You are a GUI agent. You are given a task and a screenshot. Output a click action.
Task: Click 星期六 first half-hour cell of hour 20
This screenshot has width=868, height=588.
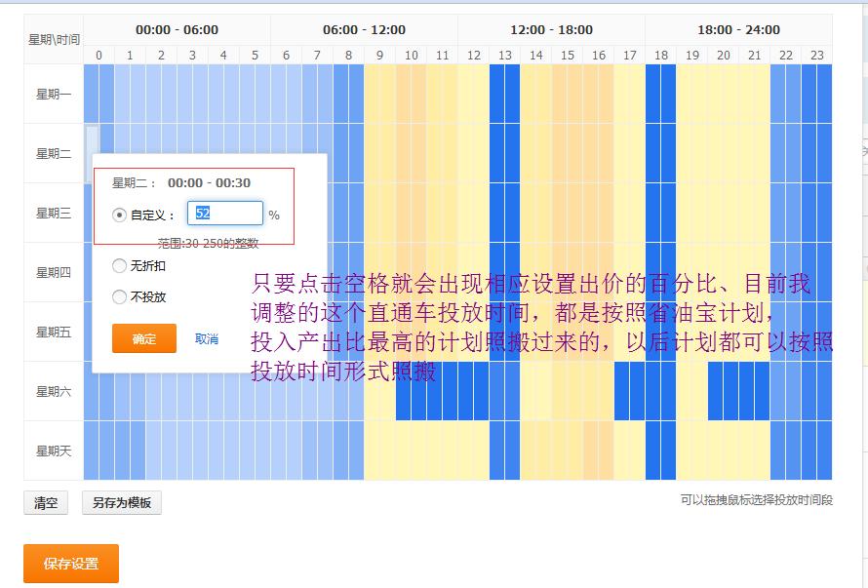pyautogui.click(x=716, y=391)
